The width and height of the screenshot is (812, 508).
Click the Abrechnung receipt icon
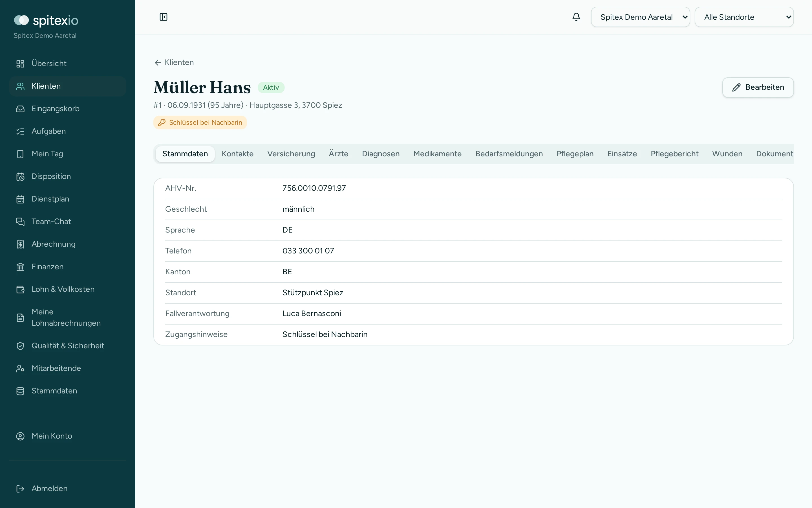pos(21,244)
